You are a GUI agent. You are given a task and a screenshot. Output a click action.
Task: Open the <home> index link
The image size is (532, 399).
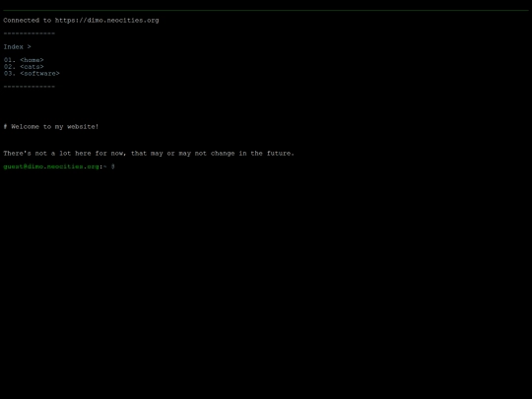point(32,60)
